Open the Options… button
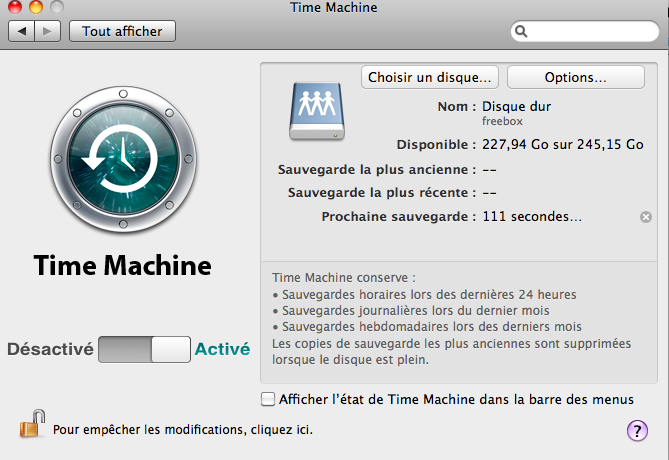 click(575, 77)
